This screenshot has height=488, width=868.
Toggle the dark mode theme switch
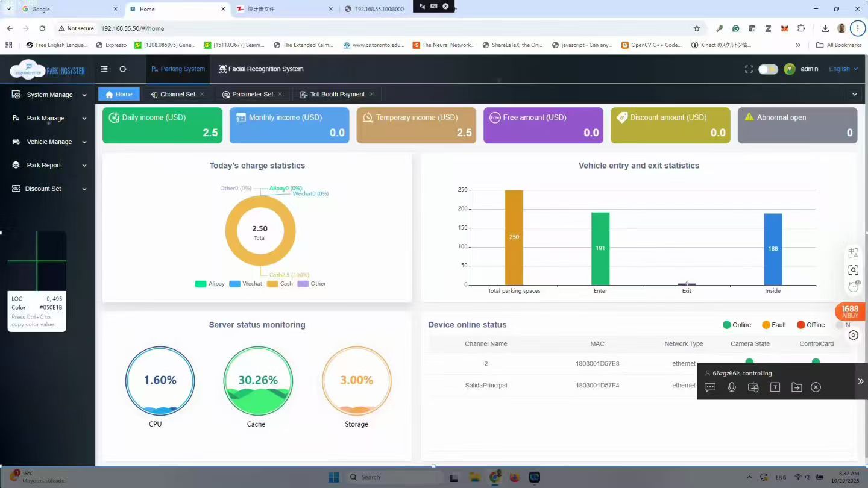[x=768, y=69]
